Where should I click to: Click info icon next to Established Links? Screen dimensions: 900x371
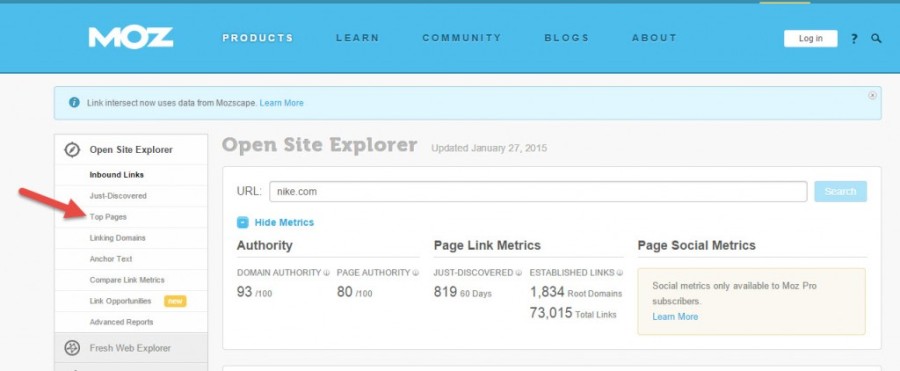620,273
